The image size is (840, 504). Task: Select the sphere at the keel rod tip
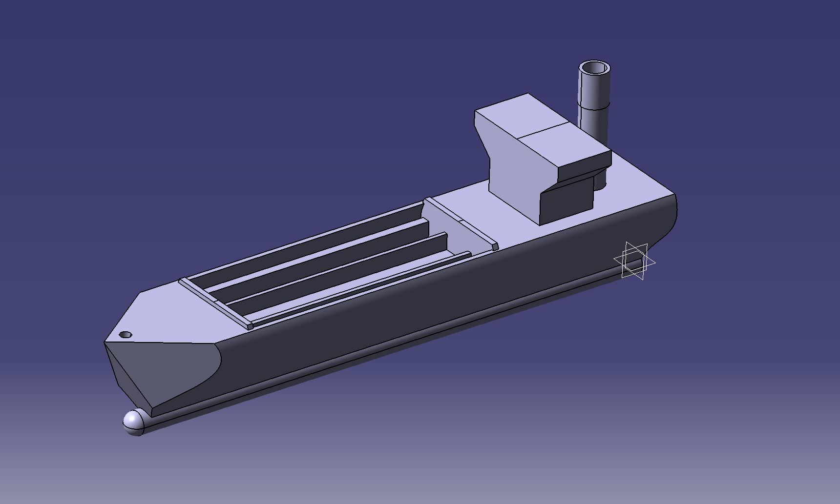[133, 423]
